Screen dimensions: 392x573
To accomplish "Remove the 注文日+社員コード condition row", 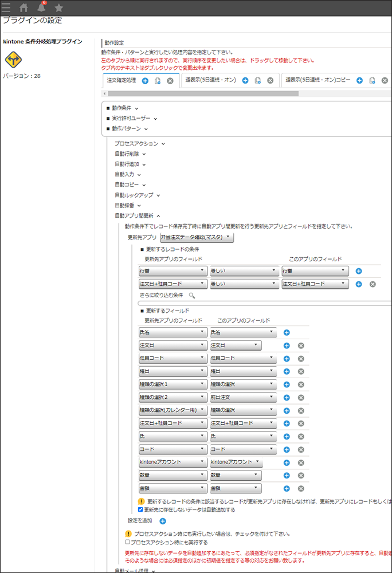I will point(373,284).
